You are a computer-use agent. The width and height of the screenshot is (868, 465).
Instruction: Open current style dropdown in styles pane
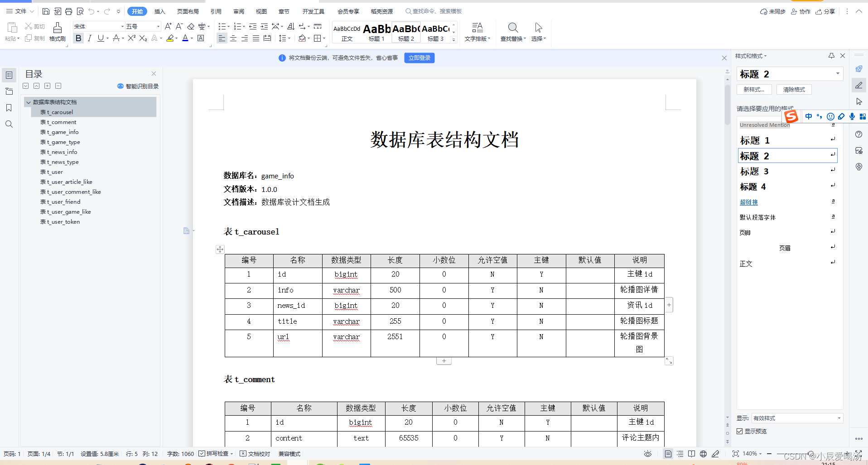(838, 73)
